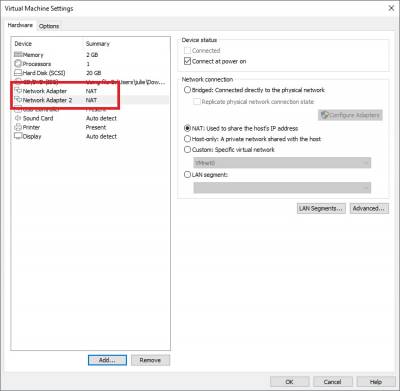Screen dimensions: 400x391
Task: Select the Printer device icon
Action: click(x=18, y=127)
